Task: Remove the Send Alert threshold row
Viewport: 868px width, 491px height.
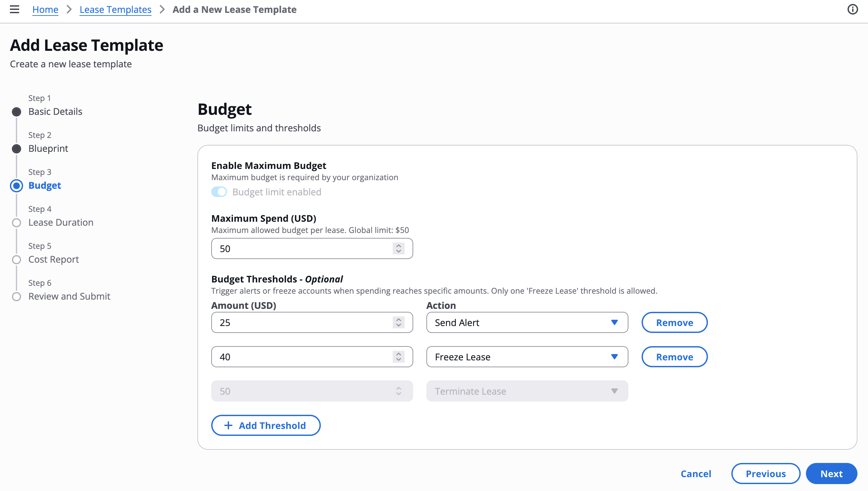Action: point(674,322)
